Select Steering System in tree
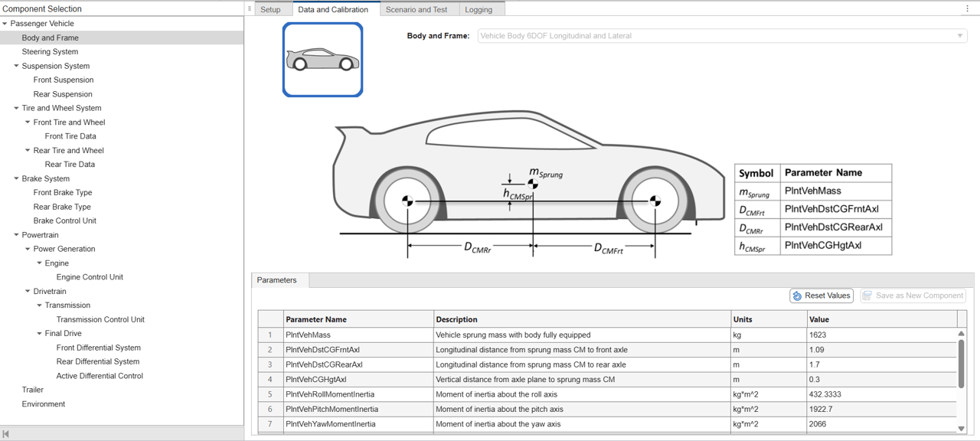 51,52
